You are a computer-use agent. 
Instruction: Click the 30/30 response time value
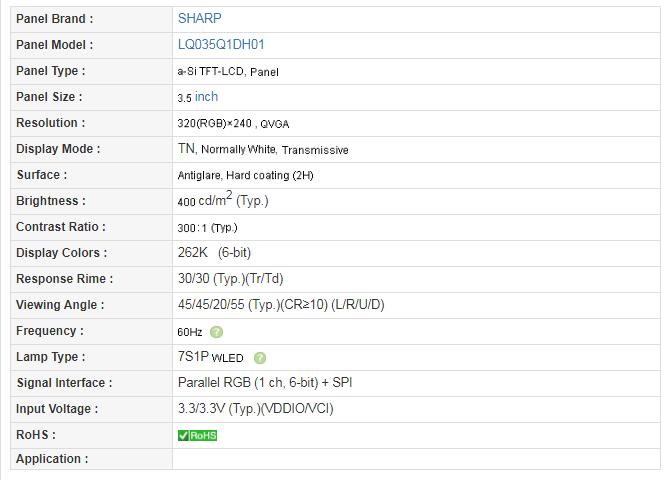[231, 279]
